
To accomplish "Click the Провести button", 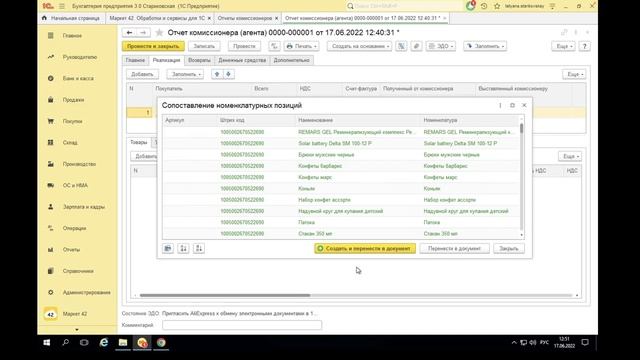I will (x=244, y=46).
